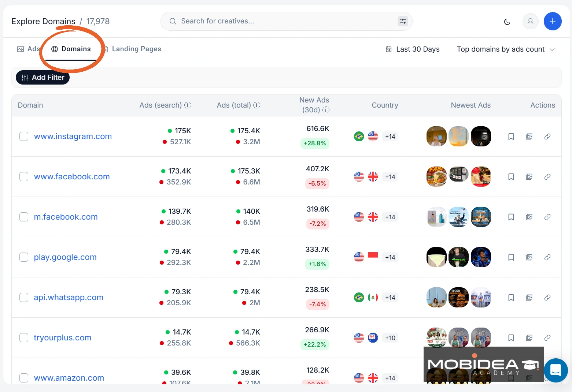
Task: Select play.google.com row checkbox
Action: (x=24, y=257)
